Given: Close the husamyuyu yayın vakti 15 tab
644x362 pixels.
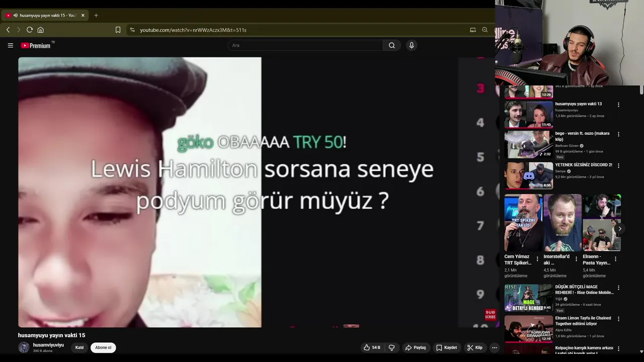Looking at the screenshot, I should pos(83,15).
